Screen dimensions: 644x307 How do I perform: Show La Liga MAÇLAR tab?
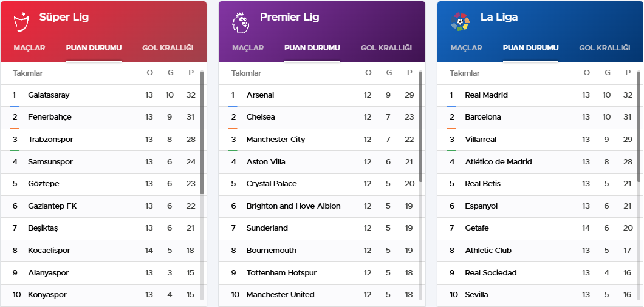466,47
